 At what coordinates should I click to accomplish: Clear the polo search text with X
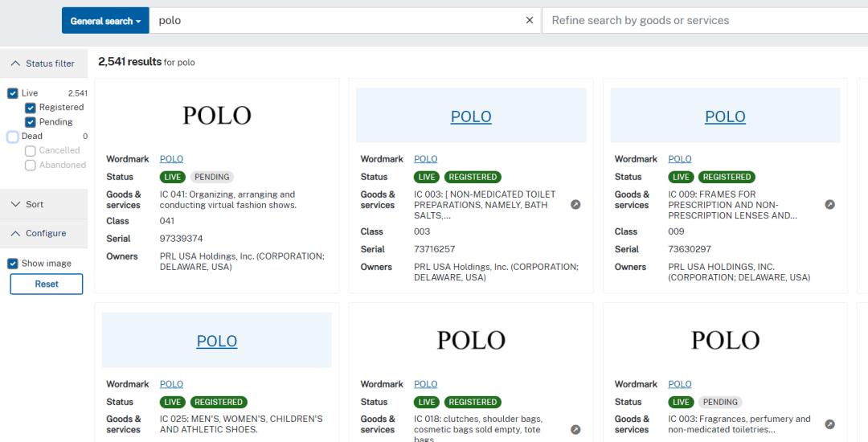tap(529, 20)
